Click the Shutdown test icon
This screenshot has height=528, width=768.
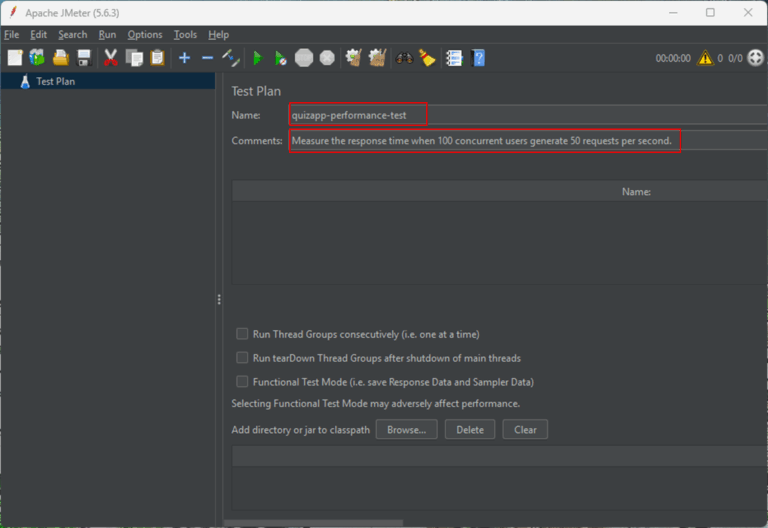point(327,58)
